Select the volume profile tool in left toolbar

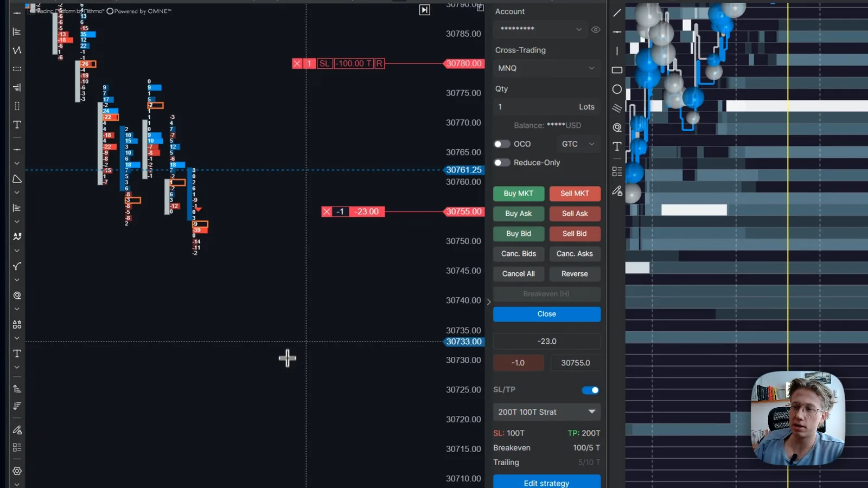coord(17,31)
